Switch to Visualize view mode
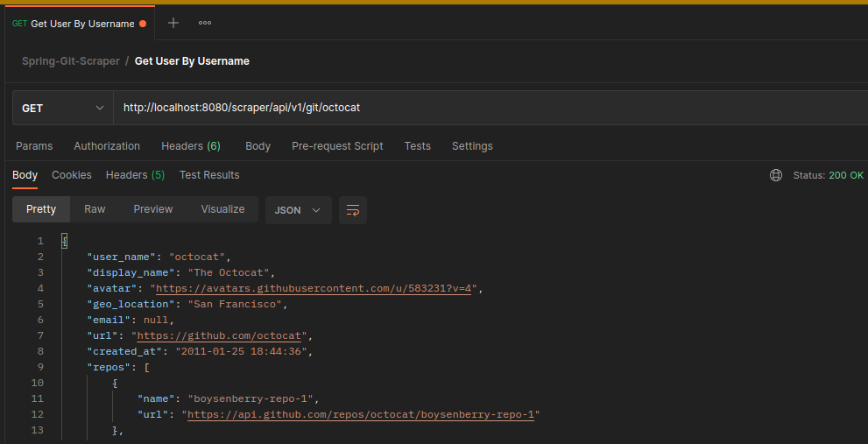The image size is (868, 444). [x=222, y=209]
